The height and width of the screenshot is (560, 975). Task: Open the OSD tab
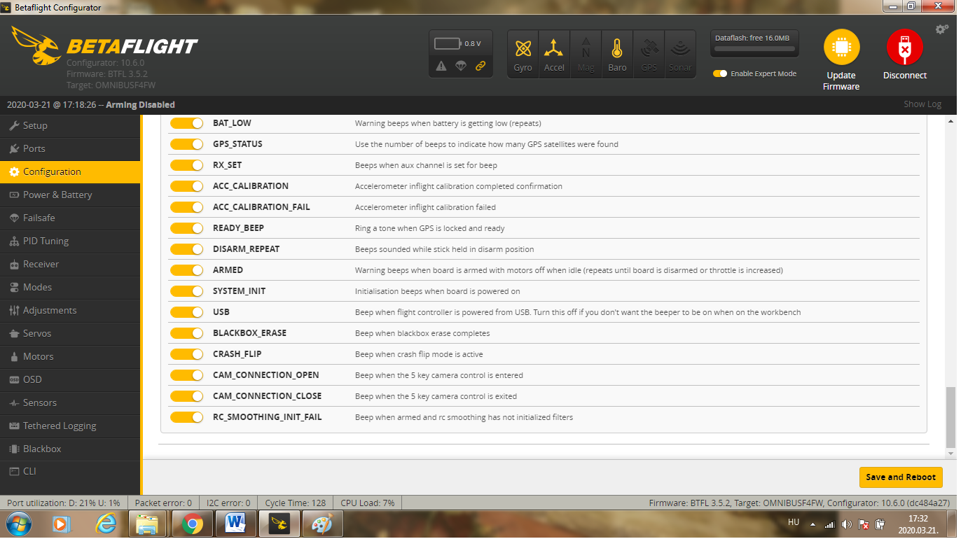click(70, 379)
